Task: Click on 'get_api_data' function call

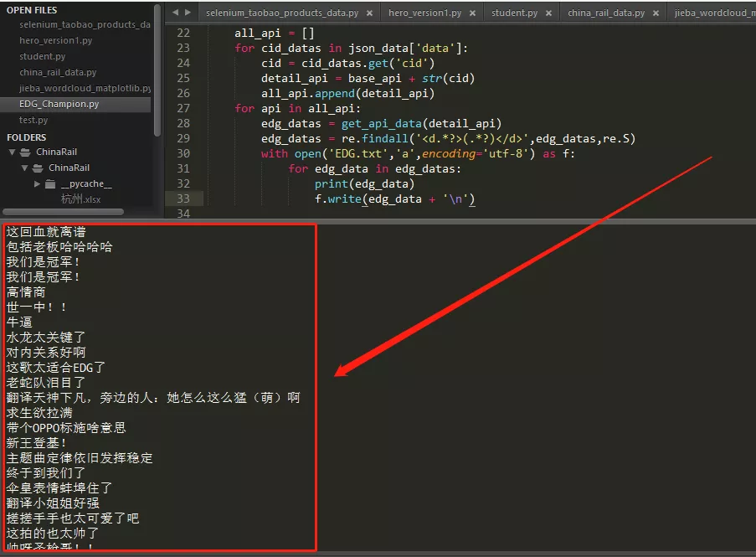Action: (382, 124)
